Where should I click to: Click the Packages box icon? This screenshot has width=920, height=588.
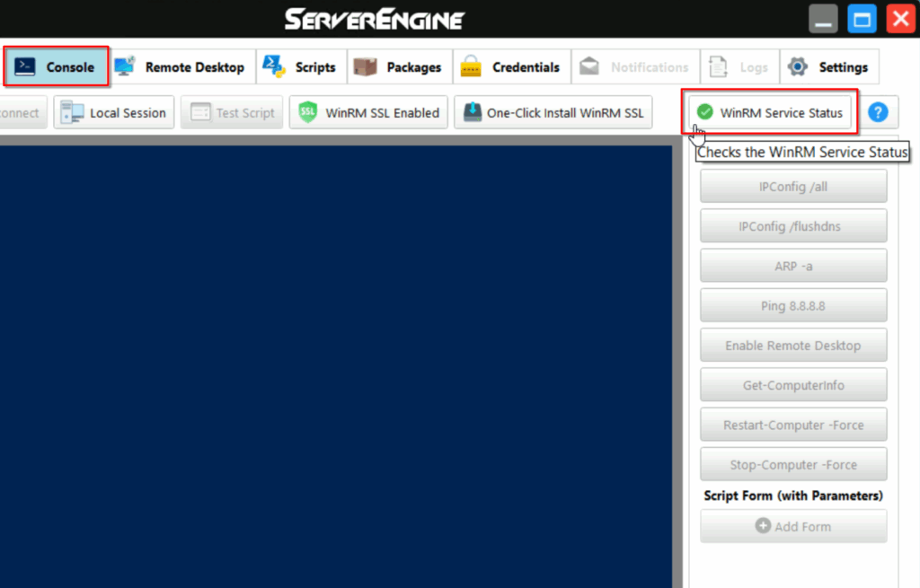(365, 66)
